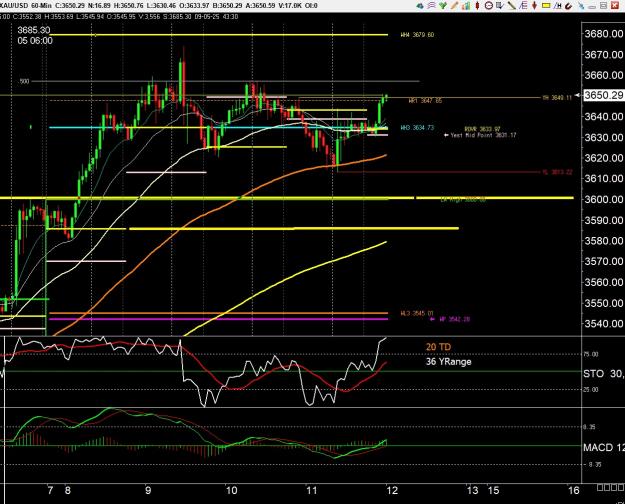Select the orange pencil drawing tool
625x504 pixels.
454,6
